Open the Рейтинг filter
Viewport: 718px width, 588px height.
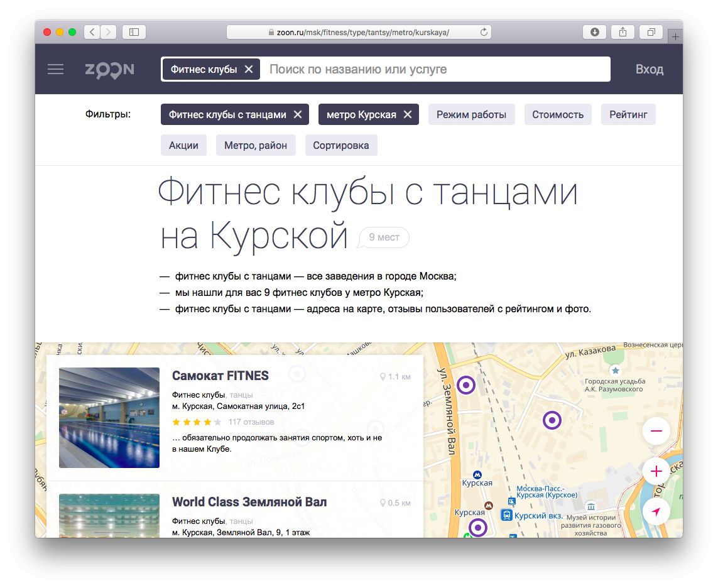point(628,114)
